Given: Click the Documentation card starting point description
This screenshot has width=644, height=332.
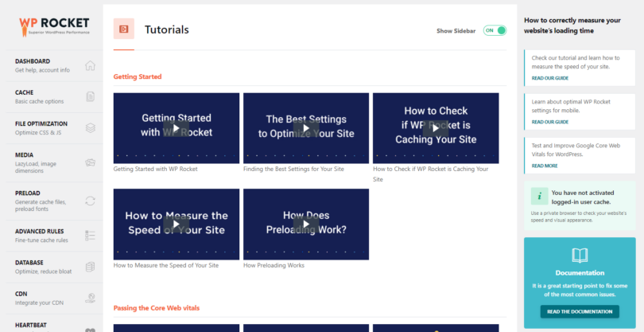Looking at the screenshot, I should coord(580,290).
